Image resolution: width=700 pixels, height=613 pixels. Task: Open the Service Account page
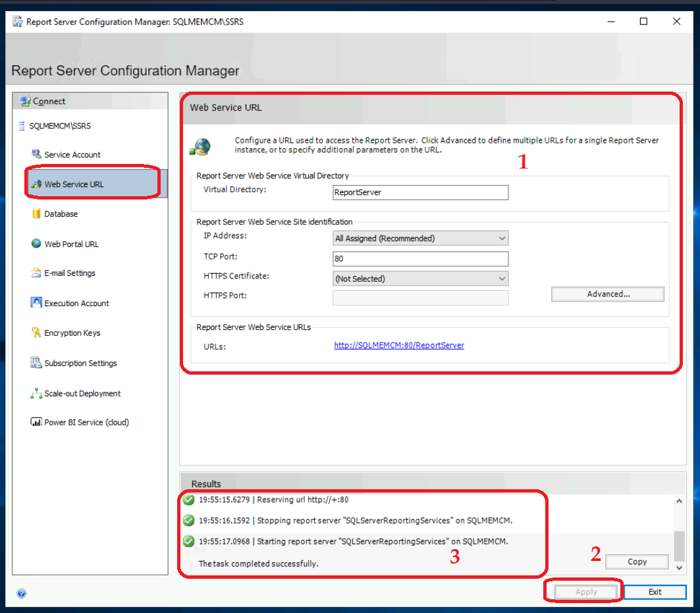72,155
